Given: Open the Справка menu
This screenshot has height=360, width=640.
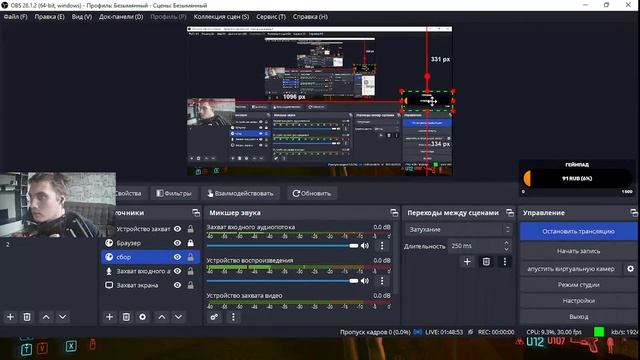Looking at the screenshot, I should 310,17.
